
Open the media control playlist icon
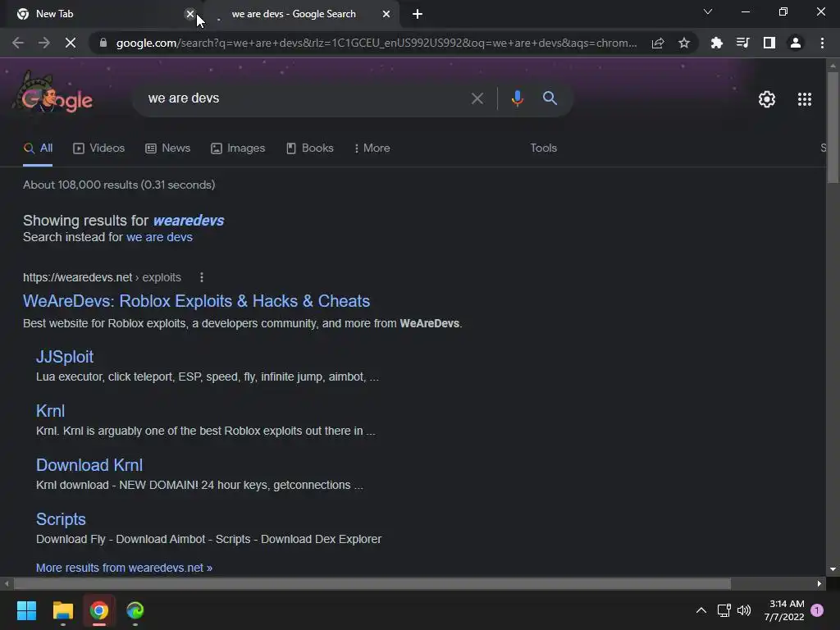pyautogui.click(x=743, y=43)
